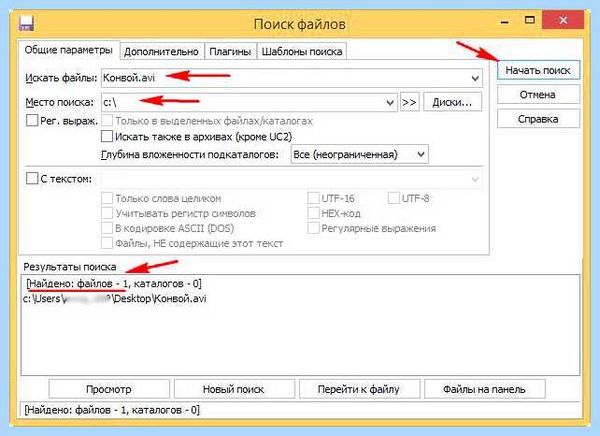Click the Место поиска field with c:\
The width and height of the screenshot is (600, 436).
tap(249, 103)
